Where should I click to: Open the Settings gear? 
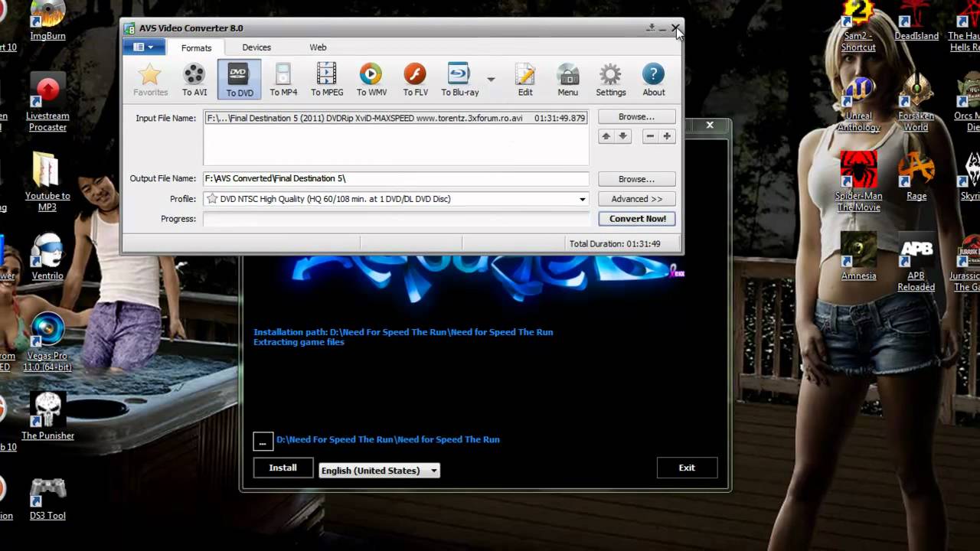click(x=611, y=80)
